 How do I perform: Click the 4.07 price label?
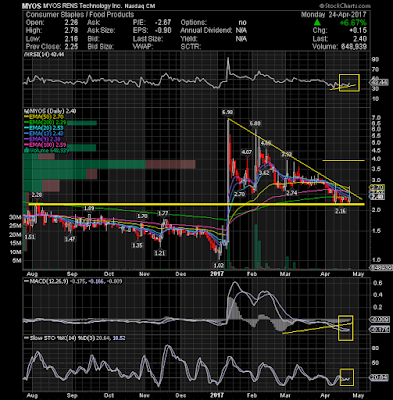[246, 153]
